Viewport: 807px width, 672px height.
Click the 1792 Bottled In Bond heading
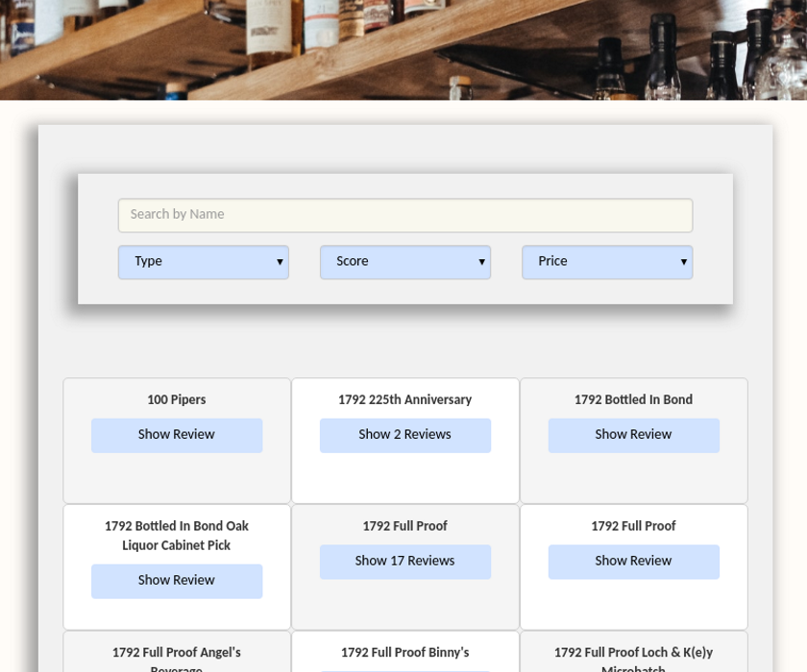pyautogui.click(x=633, y=400)
